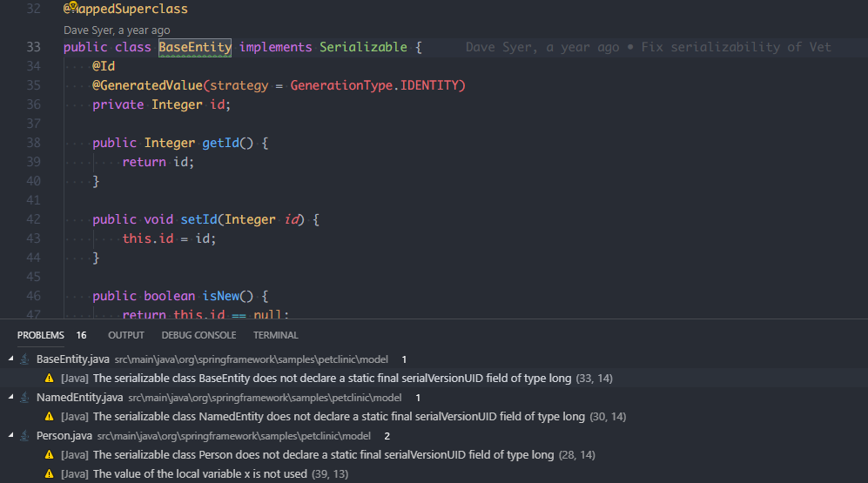The width and height of the screenshot is (868, 483).
Task: Click the Serializable interface name
Action: click(363, 48)
